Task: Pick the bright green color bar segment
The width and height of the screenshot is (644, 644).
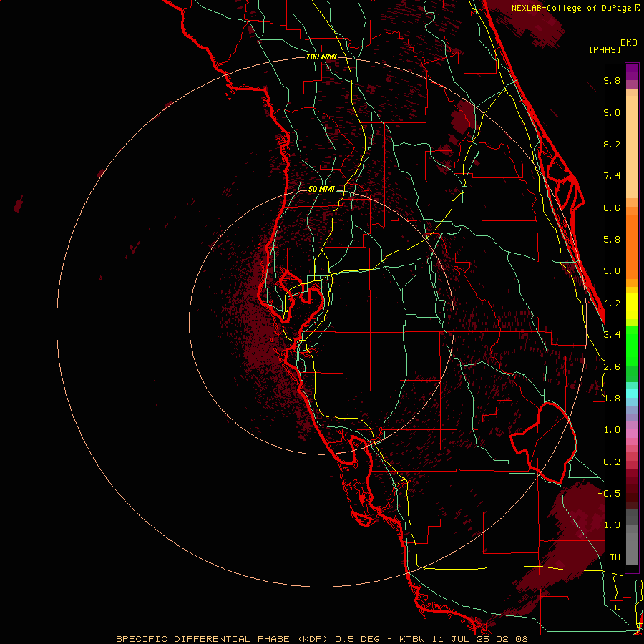Action: click(632, 345)
